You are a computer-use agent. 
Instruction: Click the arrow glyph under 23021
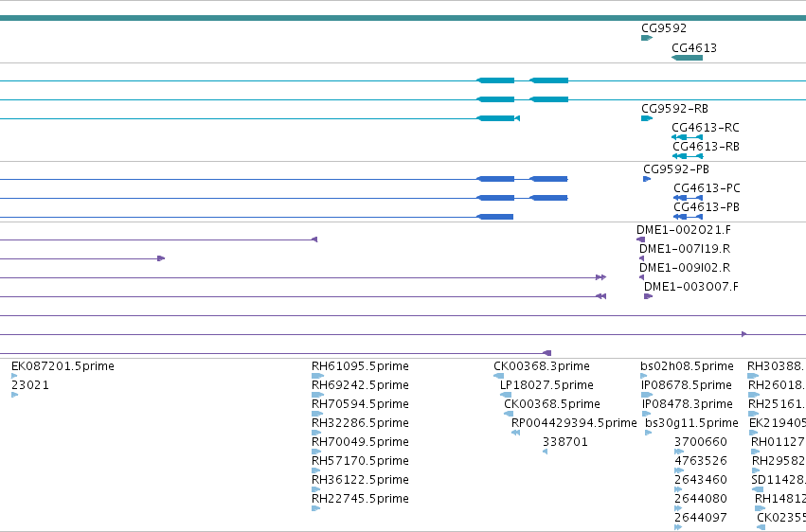tap(14, 395)
